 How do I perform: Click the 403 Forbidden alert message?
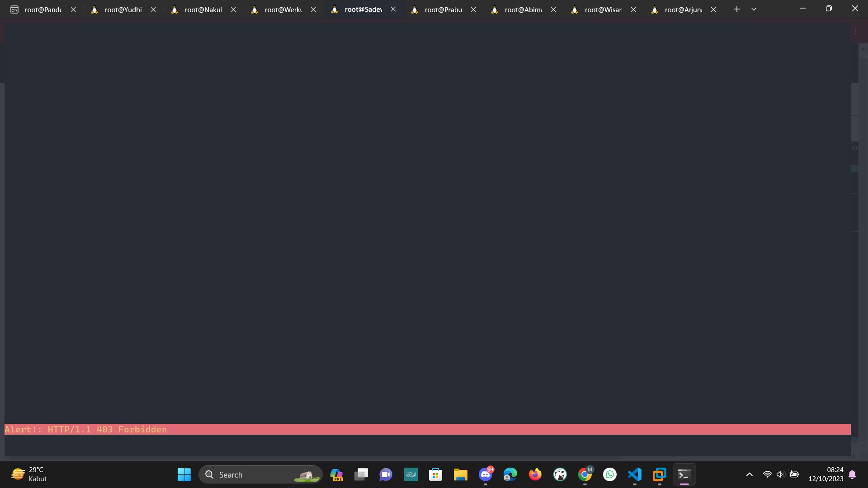coord(85,429)
